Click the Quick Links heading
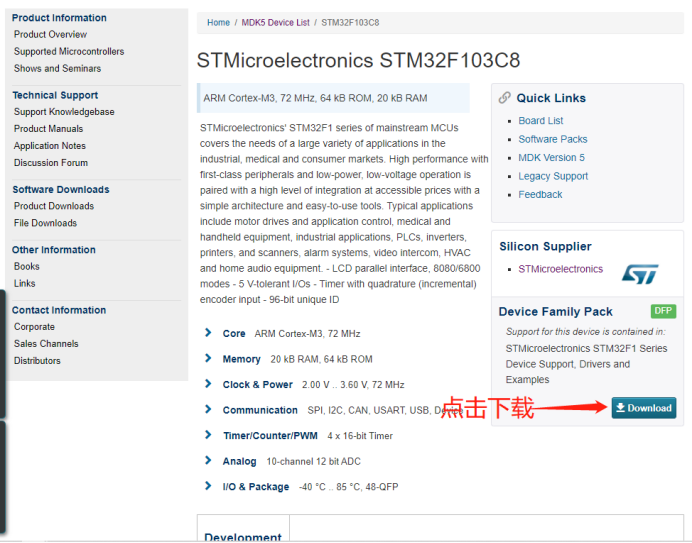The image size is (692, 543). [x=551, y=98]
